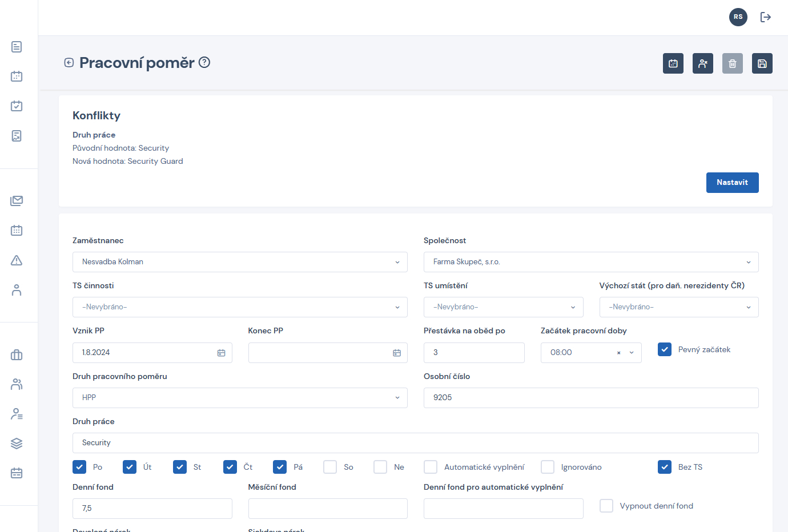Open the warning triangle sidebar item
This screenshot has height=532, width=788.
(17, 260)
